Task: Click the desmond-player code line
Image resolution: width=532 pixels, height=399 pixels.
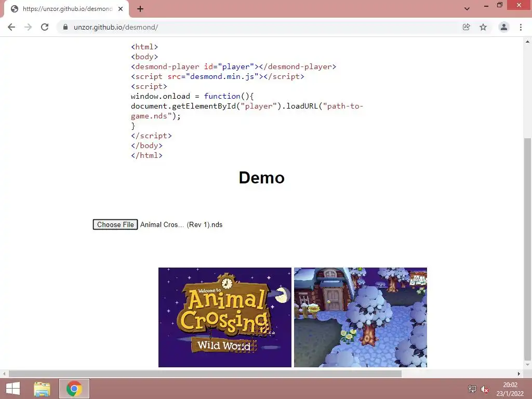Action: (233, 66)
